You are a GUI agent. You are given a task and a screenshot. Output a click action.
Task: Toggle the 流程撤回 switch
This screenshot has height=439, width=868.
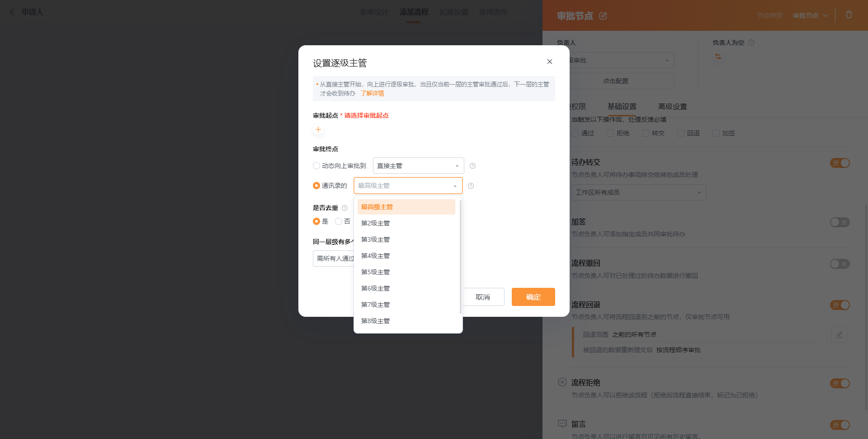pos(840,264)
